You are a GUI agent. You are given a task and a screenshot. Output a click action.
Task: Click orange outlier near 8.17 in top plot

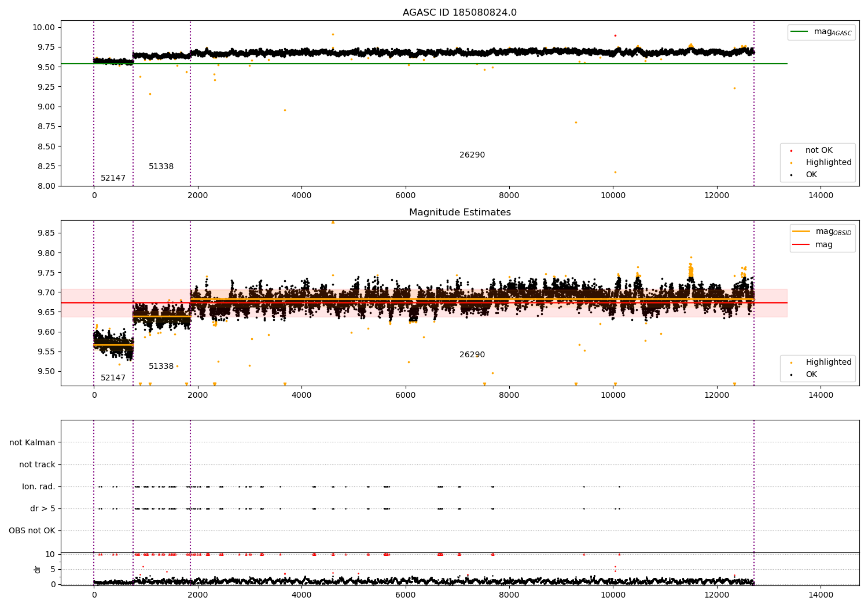pyautogui.click(x=615, y=172)
